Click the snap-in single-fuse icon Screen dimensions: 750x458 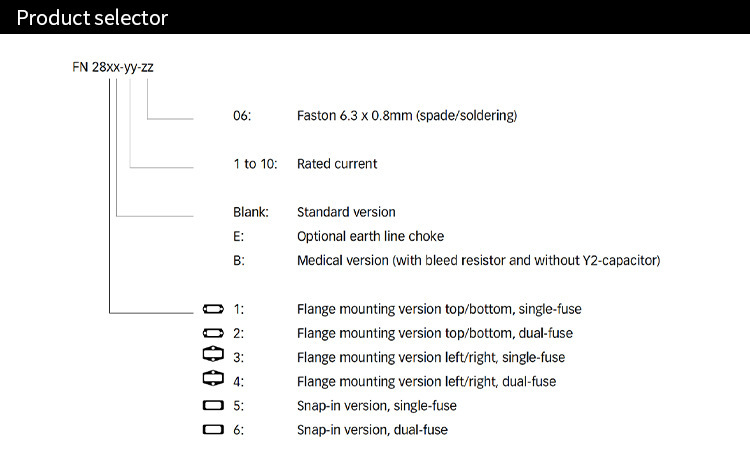tap(213, 405)
